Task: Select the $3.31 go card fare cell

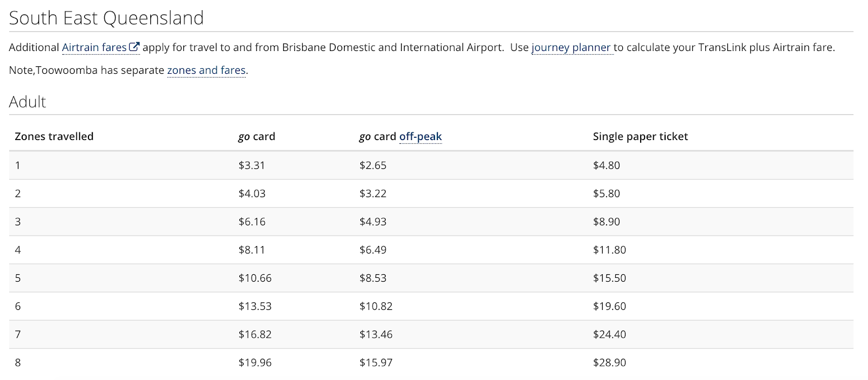Action: [252, 166]
